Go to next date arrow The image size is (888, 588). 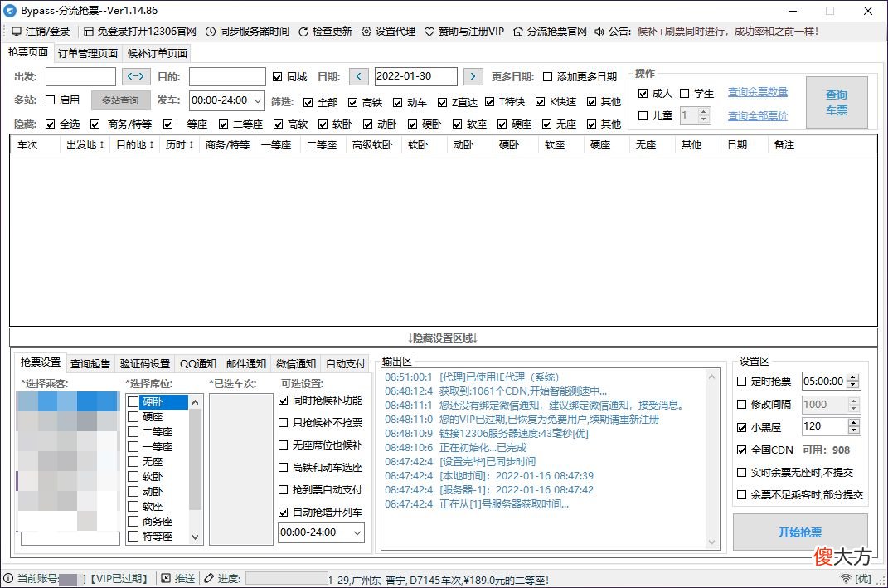[473, 76]
